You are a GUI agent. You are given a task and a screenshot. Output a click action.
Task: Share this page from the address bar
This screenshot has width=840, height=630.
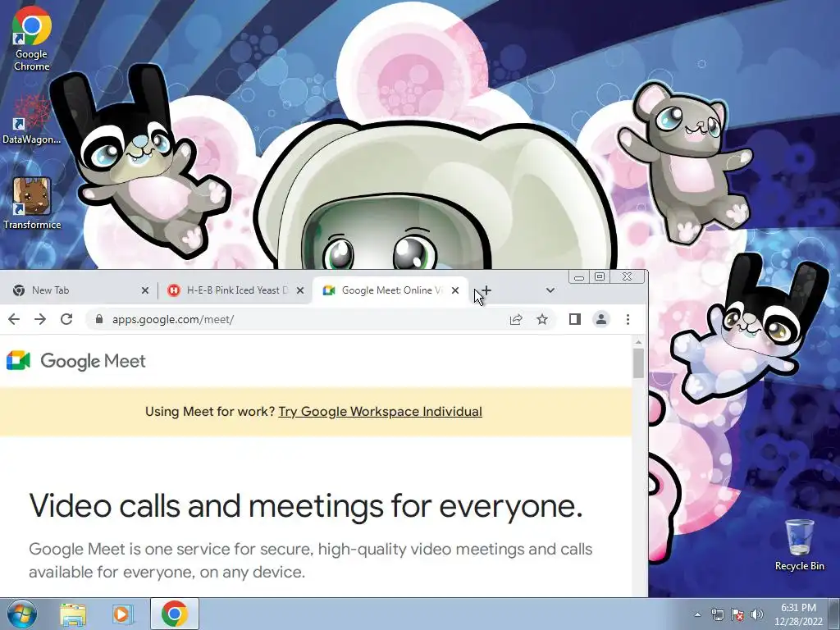pyautogui.click(x=516, y=319)
